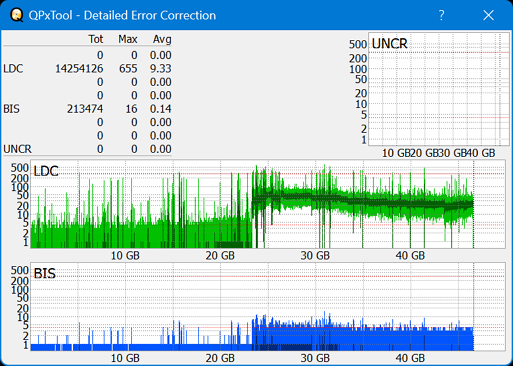Screen dimensions: 513x366
Task: Click the LDC average value 9.33
Action: 161,68
